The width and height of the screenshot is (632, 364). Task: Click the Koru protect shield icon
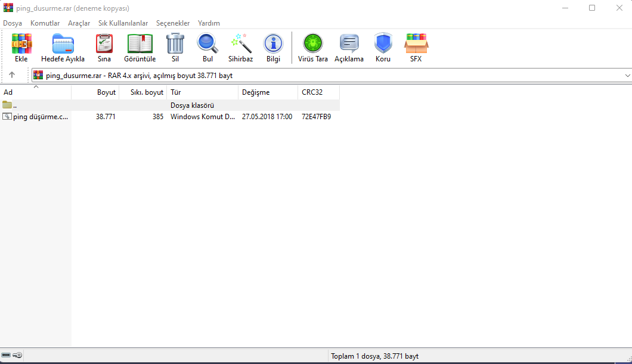383,43
